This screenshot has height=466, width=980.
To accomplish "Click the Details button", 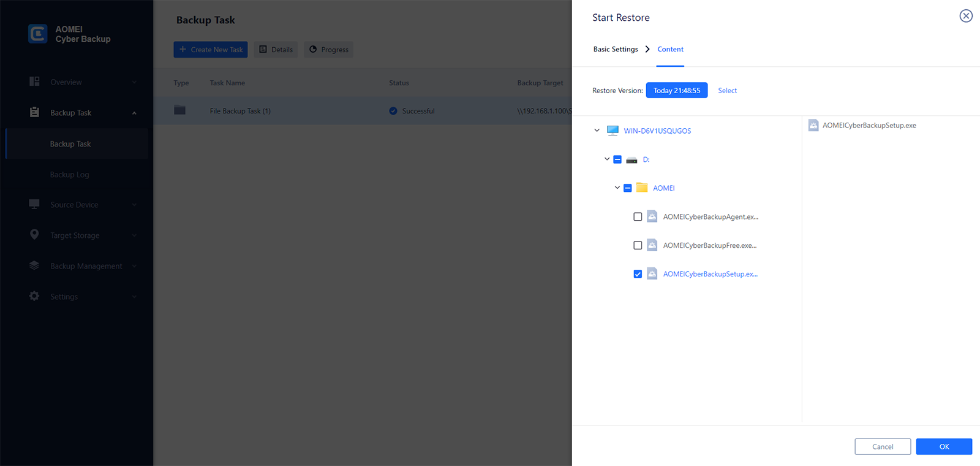I will pyautogui.click(x=276, y=50).
